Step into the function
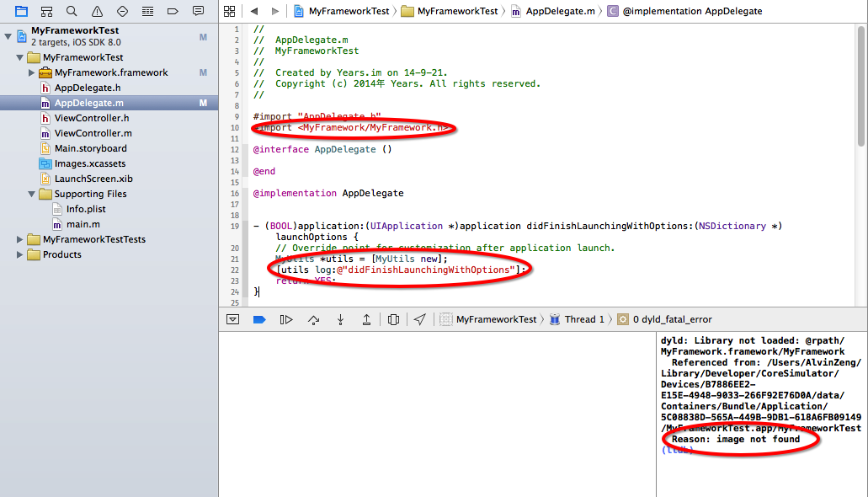Viewport: 868px width, 497px height. (340, 320)
